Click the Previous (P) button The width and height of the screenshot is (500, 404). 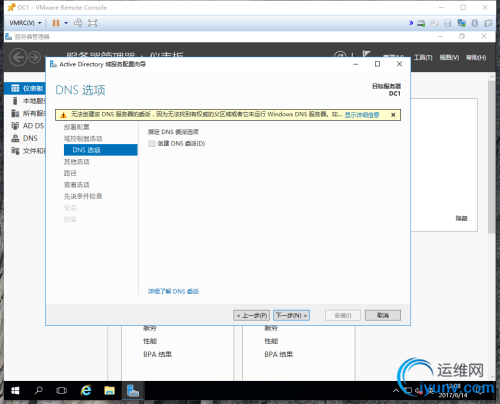pyautogui.click(x=252, y=315)
